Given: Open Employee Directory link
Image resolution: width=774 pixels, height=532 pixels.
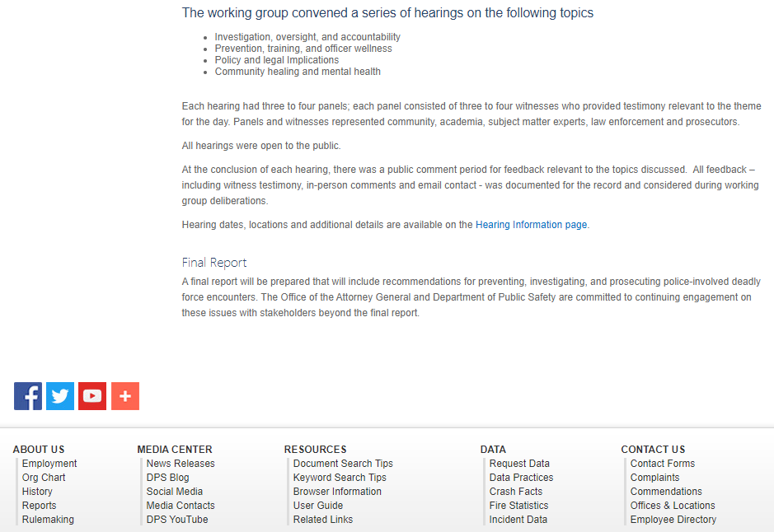Looking at the screenshot, I should (673, 519).
